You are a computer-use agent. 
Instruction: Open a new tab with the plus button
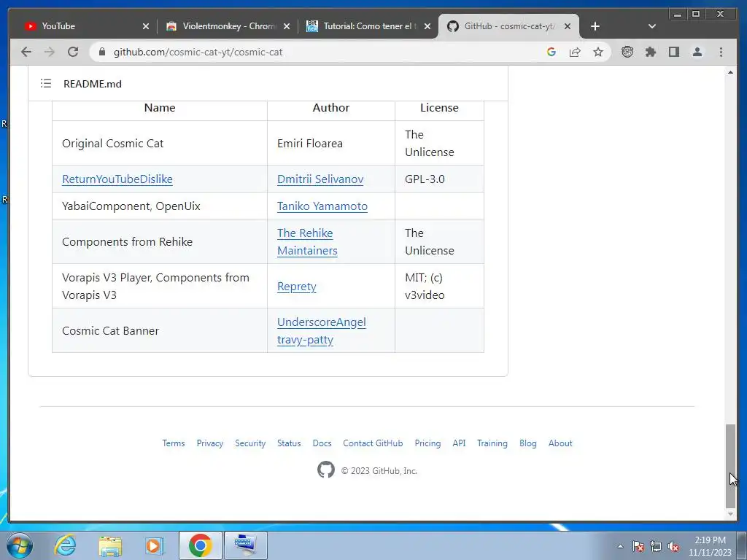click(595, 26)
